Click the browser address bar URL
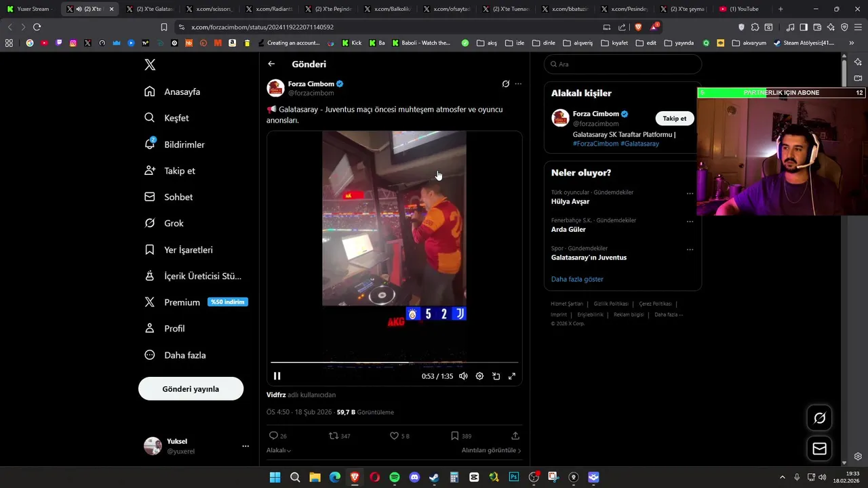The height and width of the screenshot is (488, 868). point(262,27)
